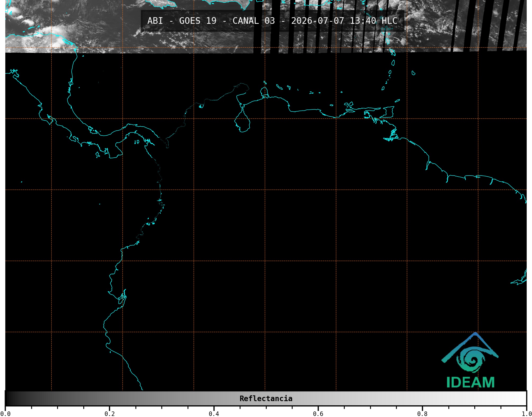Click the 0.6 colorbar tick label
Image resolution: width=532 pixels, height=417 pixels.
pyautogui.click(x=318, y=414)
